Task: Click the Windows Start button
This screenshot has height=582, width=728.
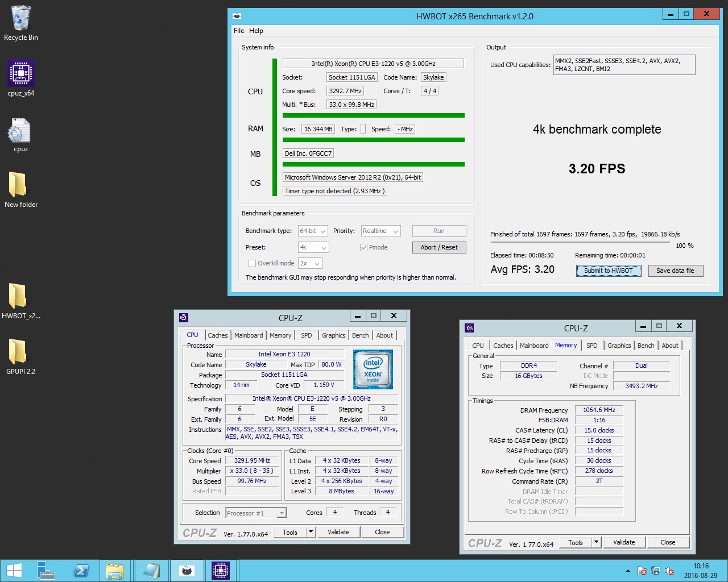Action: tap(14, 571)
